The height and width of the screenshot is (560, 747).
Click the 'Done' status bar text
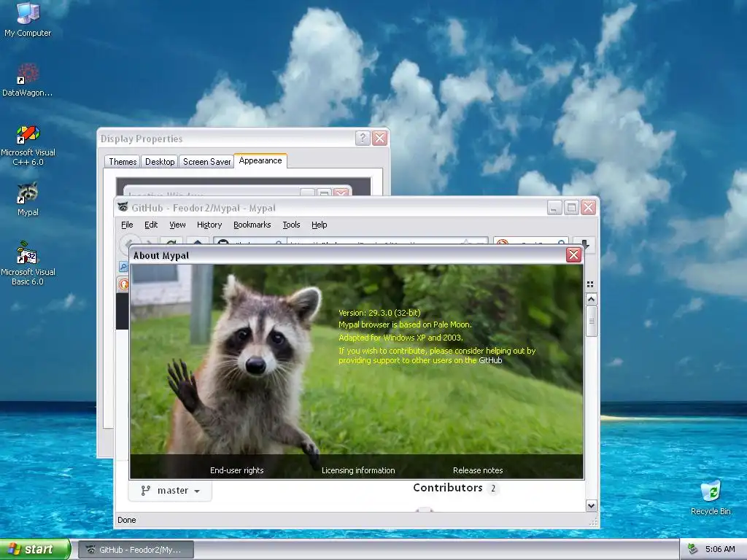pyautogui.click(x=127, y=520)
